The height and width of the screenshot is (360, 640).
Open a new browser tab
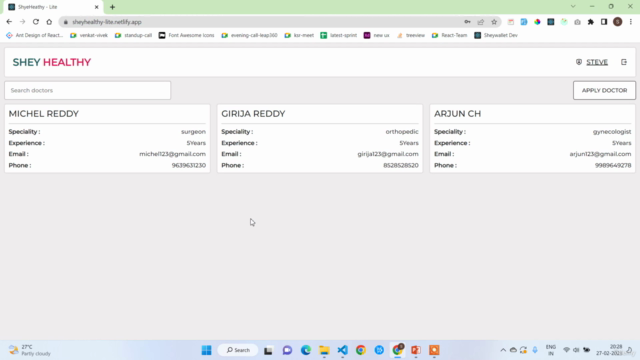(112, 7)
